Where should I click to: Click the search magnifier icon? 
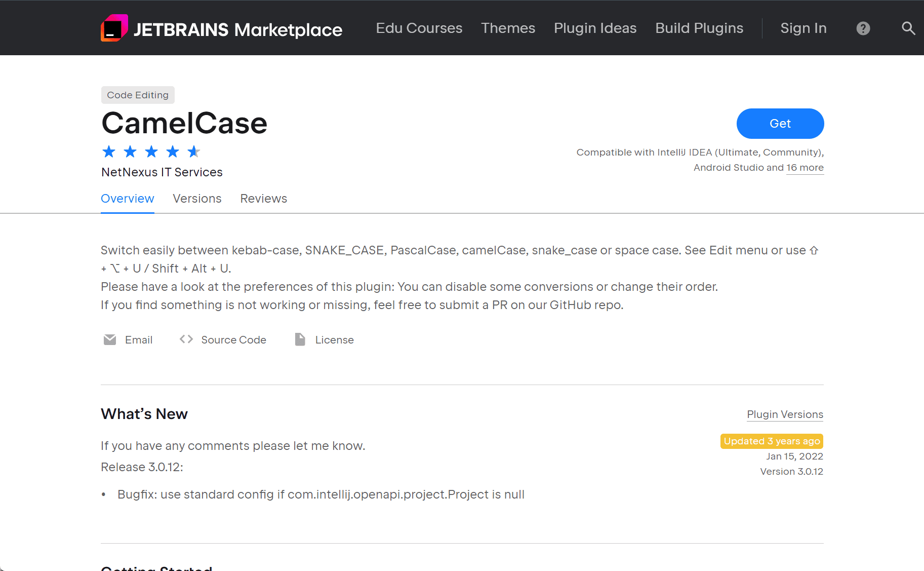908,28
